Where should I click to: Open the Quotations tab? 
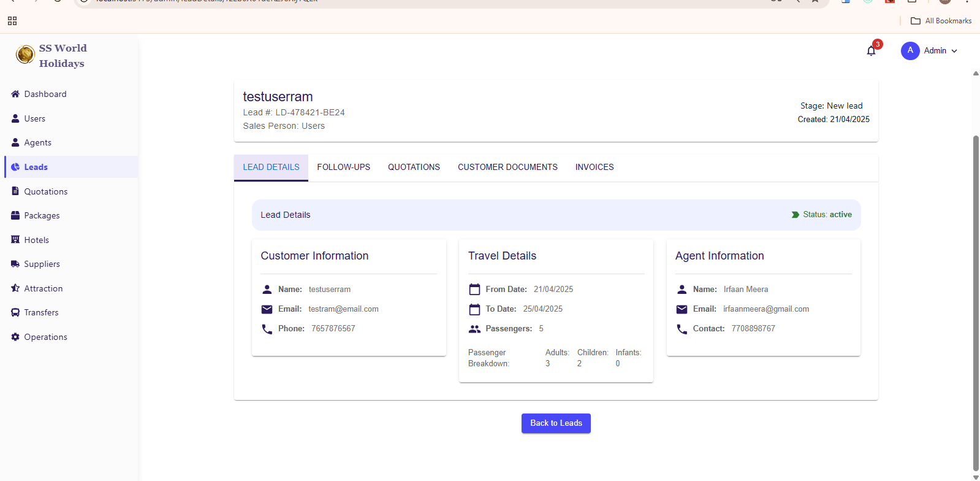coord(414,167)
